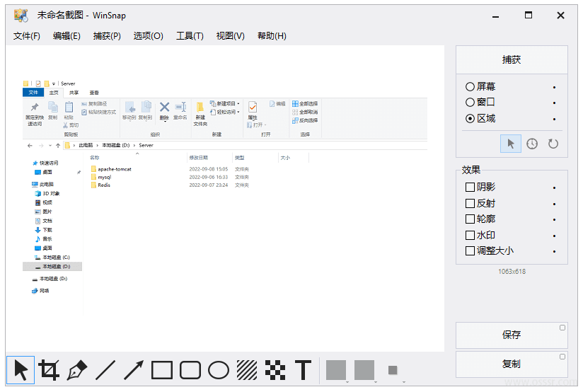Choose 屏幕 capture mode
The image size is (583, 392).
(x=480, y=86)
